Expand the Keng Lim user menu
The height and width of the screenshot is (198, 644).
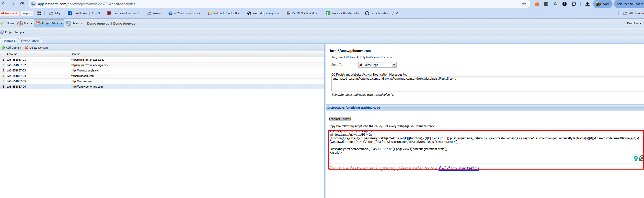634,23
